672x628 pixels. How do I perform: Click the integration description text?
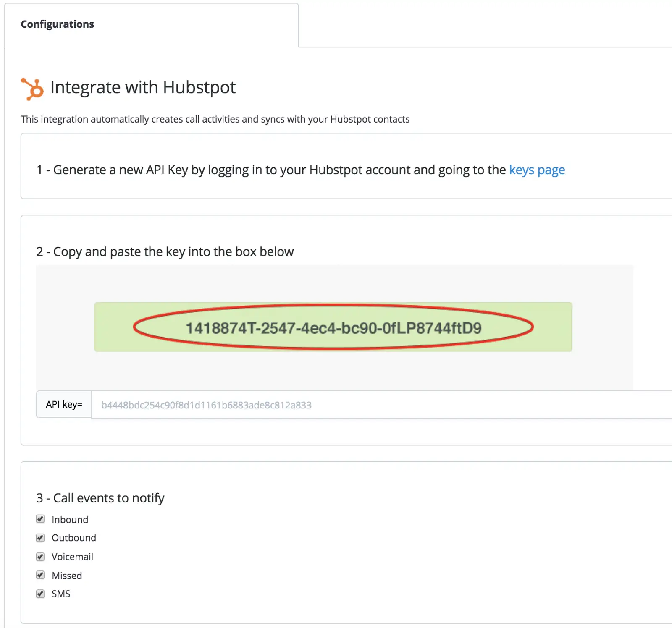(x=215, y=119)
